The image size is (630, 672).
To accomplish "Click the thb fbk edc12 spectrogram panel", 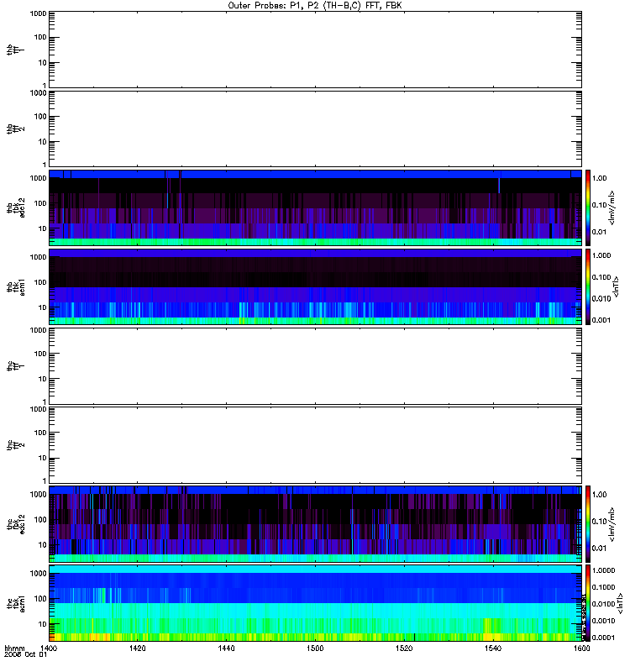I will point(315,207).
